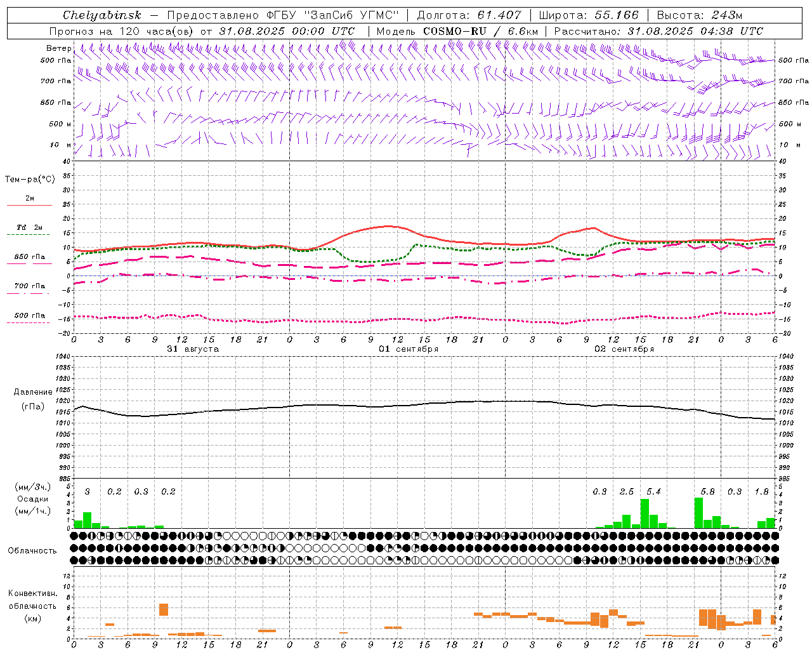Click the Рассчитано: 31.08.2025 04:38 UTC timestamp
Viewport: 812px width, 650px height.
658,31
